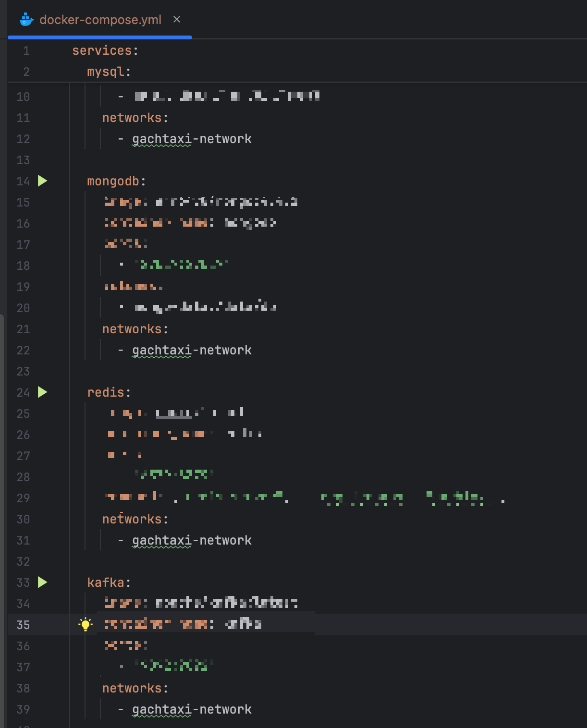Place cursor on 'mongodb:' key
587x728 pixels.
click(116, 181)
